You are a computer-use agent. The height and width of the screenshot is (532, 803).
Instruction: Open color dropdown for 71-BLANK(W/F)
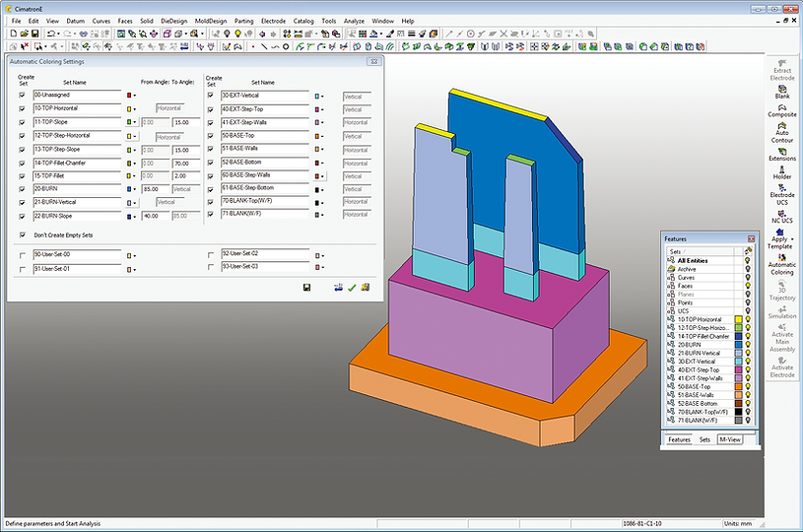322,215
